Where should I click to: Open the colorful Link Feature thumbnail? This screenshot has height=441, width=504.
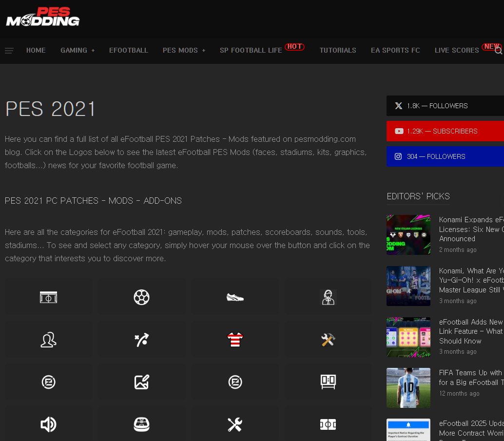pos(408,337)
